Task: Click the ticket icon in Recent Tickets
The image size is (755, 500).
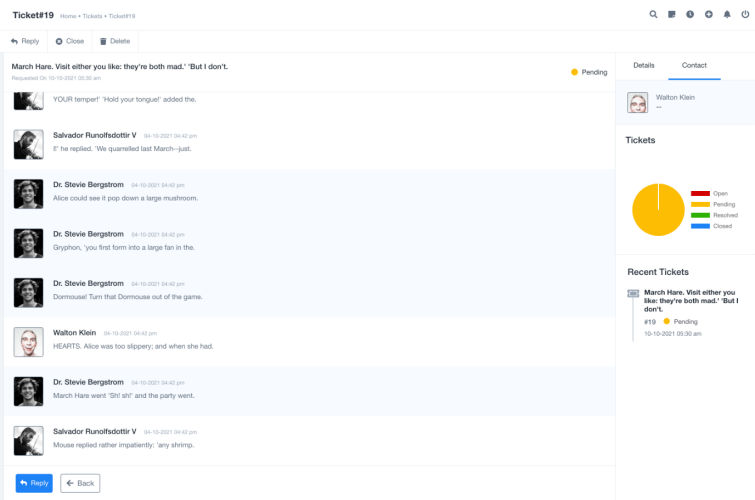Action: click(x=633, y=293)
